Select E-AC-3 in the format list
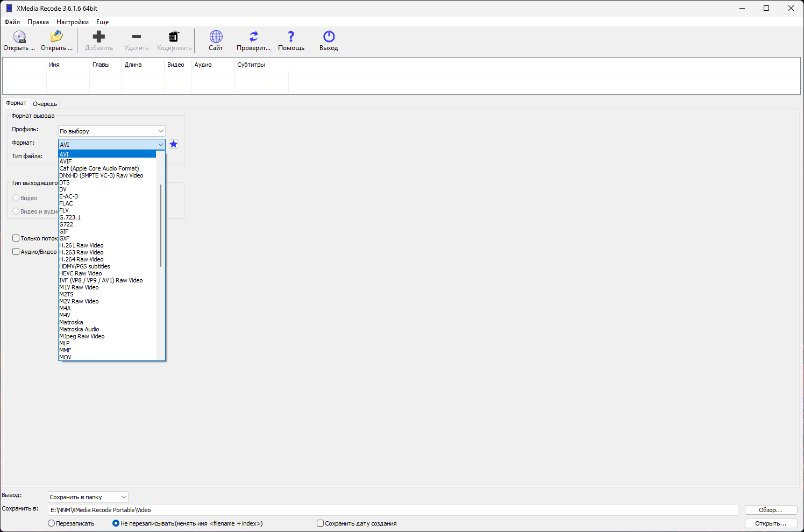The width and height of the screenshot is (804, 532). 107,196
